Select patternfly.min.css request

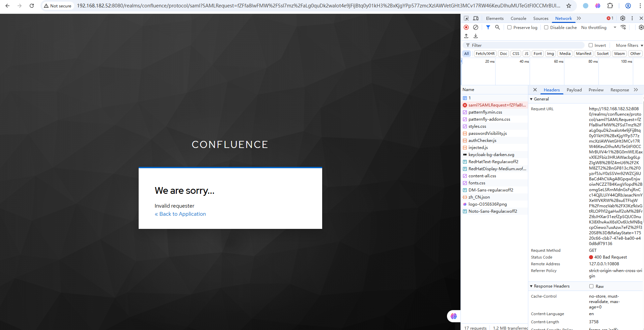pyautogui.click(x=494, y=112)
